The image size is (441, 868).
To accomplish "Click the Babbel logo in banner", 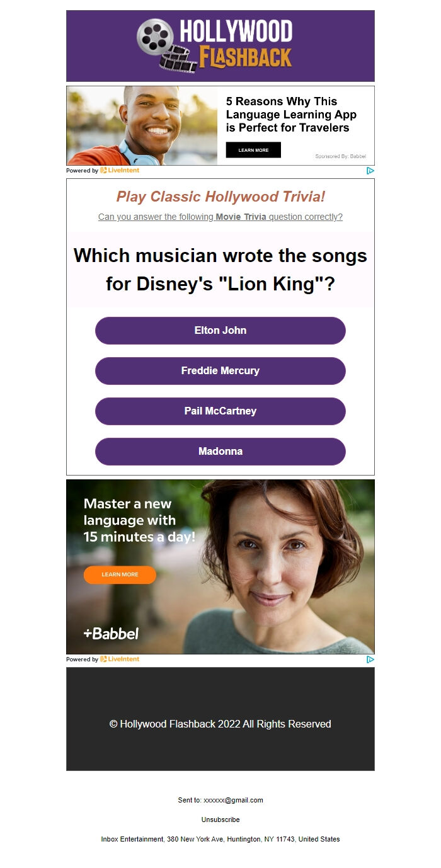I will click(x=111, y=634).
